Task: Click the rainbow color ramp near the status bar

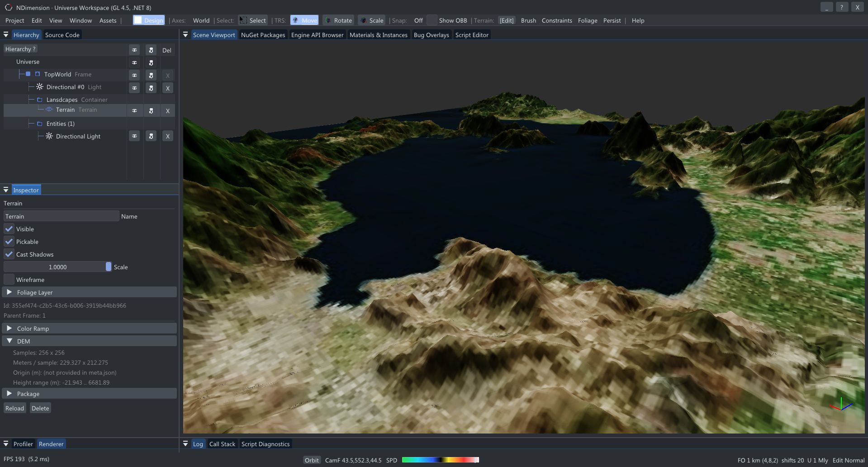Action: [441, 459]
